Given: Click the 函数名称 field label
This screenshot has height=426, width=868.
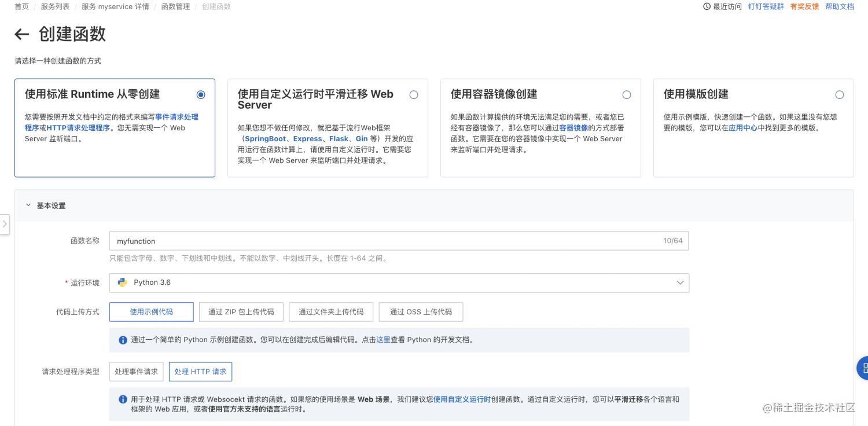Looking at the screenshot, I should click(x=85, y=241).
